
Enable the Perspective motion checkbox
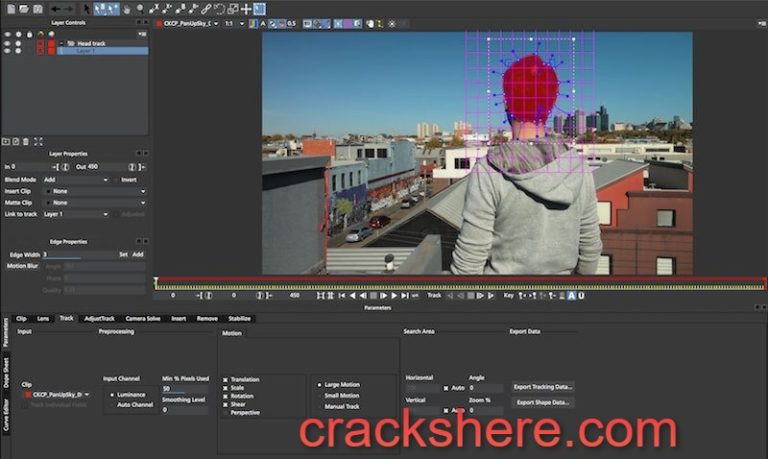coord(226,412)
